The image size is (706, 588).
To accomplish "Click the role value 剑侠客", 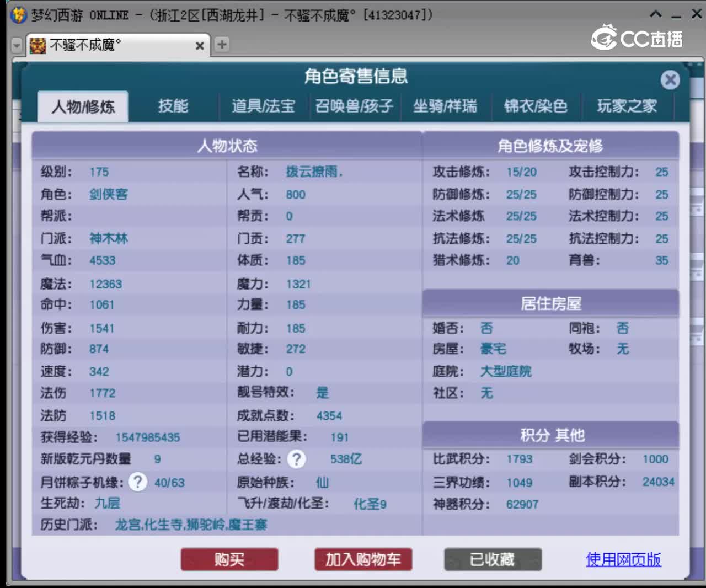I will (109, 194).
